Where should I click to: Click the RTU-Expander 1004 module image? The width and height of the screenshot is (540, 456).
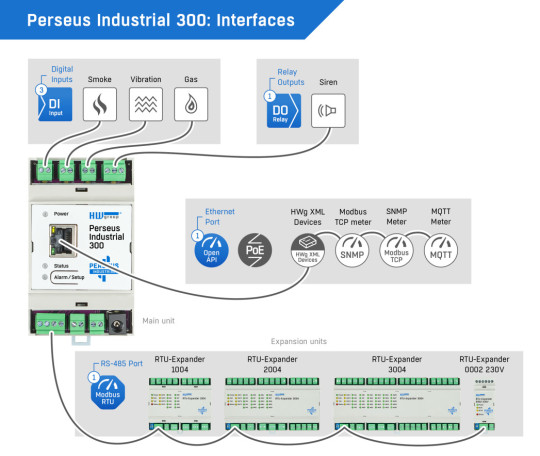click(x=180, y=404)
